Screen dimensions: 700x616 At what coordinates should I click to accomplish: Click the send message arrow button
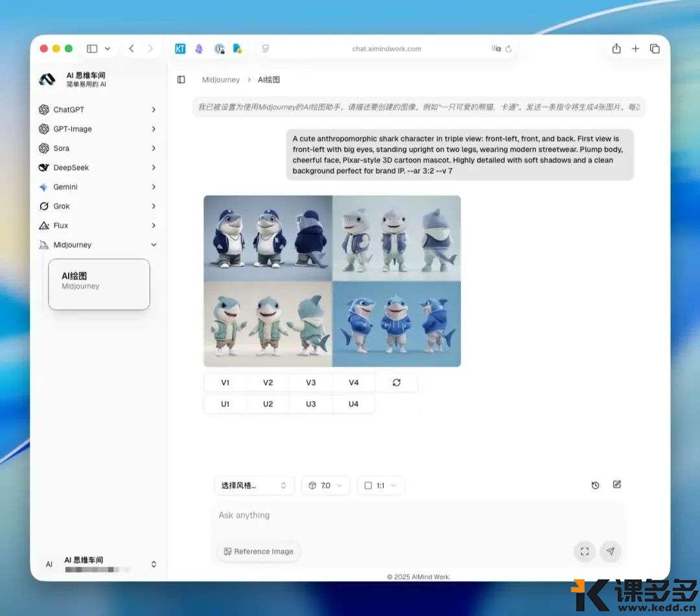610,551
